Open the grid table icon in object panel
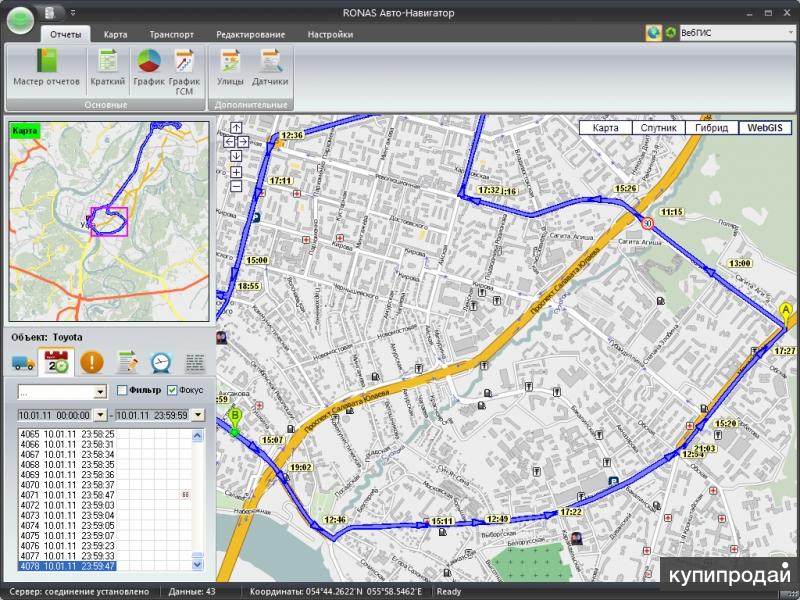Image resolution: width=800 pixels, height=600 pixels. coord(195,363)
